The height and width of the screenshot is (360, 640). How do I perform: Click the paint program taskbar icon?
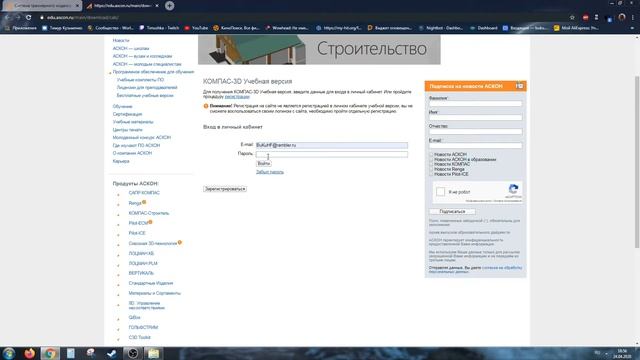[91, 353]
